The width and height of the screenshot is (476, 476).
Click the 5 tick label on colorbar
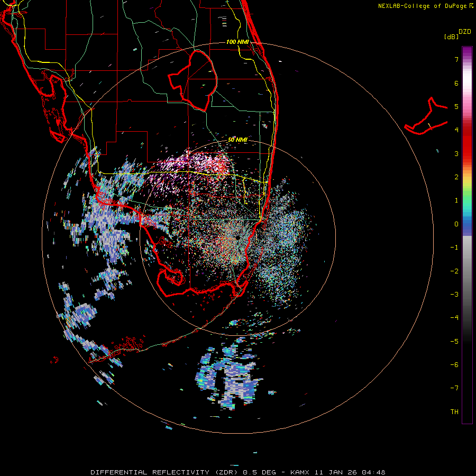pyautogui.click(x=456, y=106)
